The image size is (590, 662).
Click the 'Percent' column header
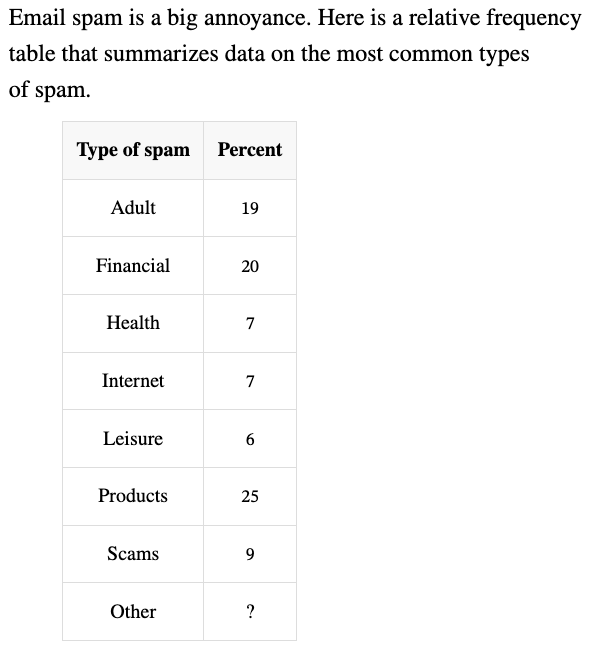[250, 150]
